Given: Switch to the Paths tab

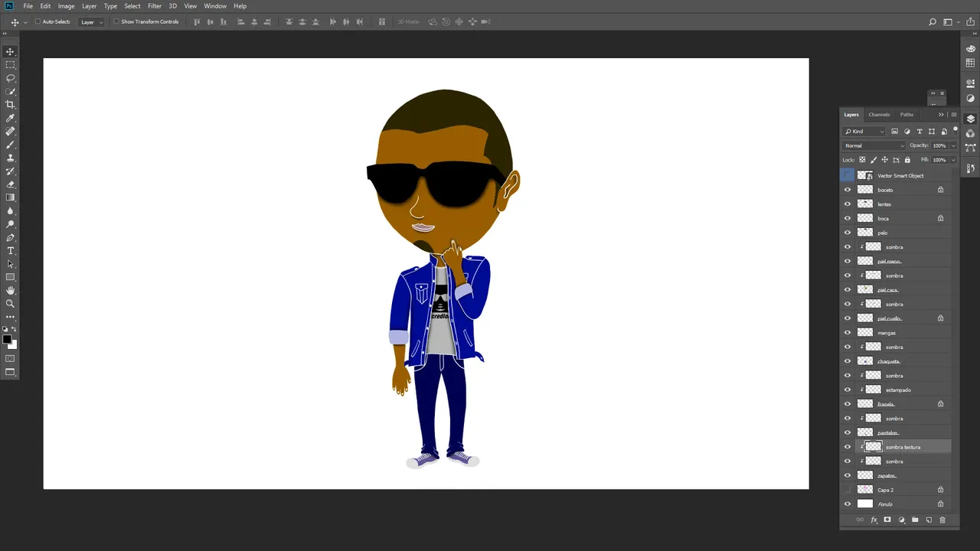Looking at the screenshot, I should tap(906, 115).
